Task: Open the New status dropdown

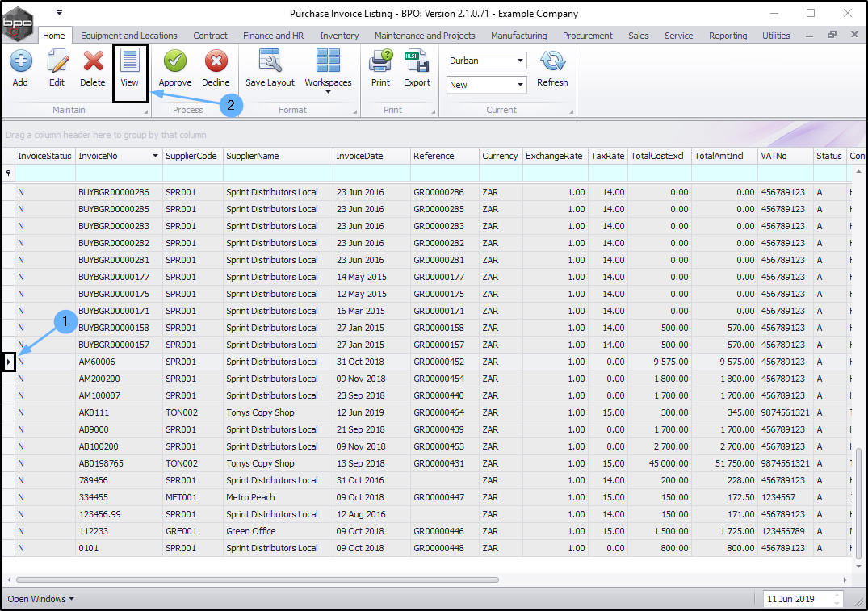Action: point(520,85)
